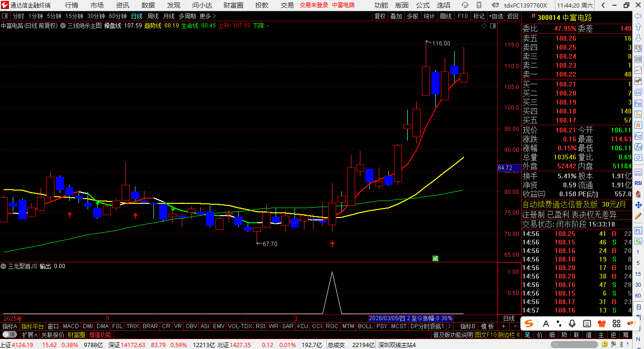Toggle 叠加 overlay mode
The image size is (644, 349).
click(x=396, y=16)
